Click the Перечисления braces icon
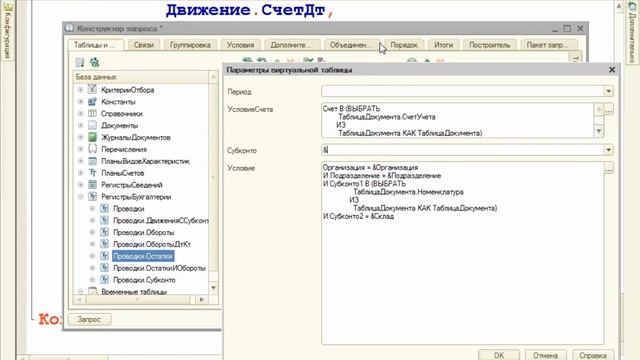 pos(92,149)
